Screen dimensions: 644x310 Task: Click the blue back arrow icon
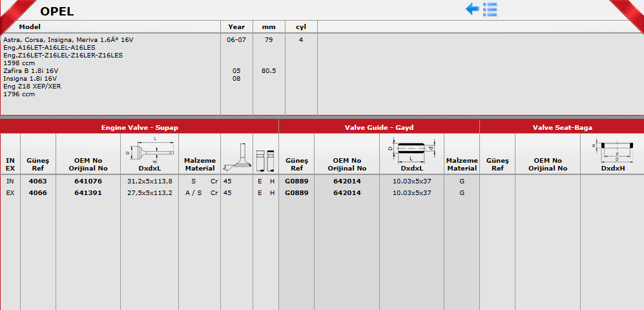point(472,9)
